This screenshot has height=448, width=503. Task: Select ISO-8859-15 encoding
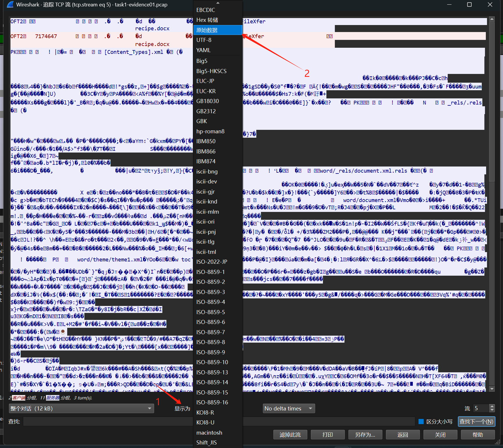218,392
